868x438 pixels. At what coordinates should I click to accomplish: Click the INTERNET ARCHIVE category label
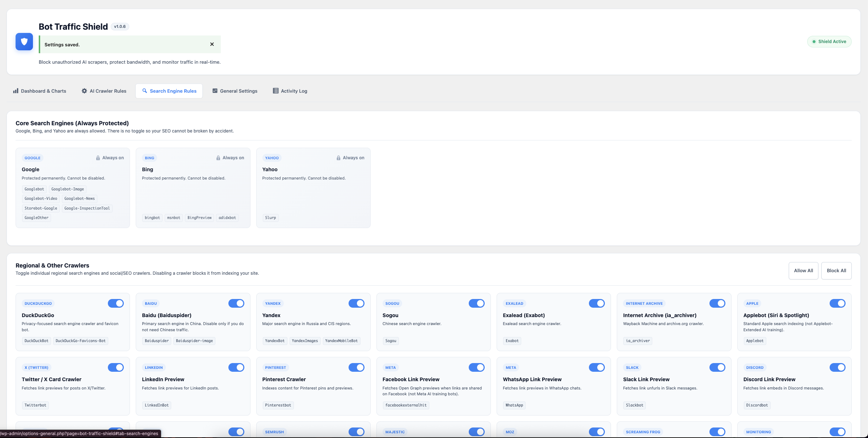point(644,303)
